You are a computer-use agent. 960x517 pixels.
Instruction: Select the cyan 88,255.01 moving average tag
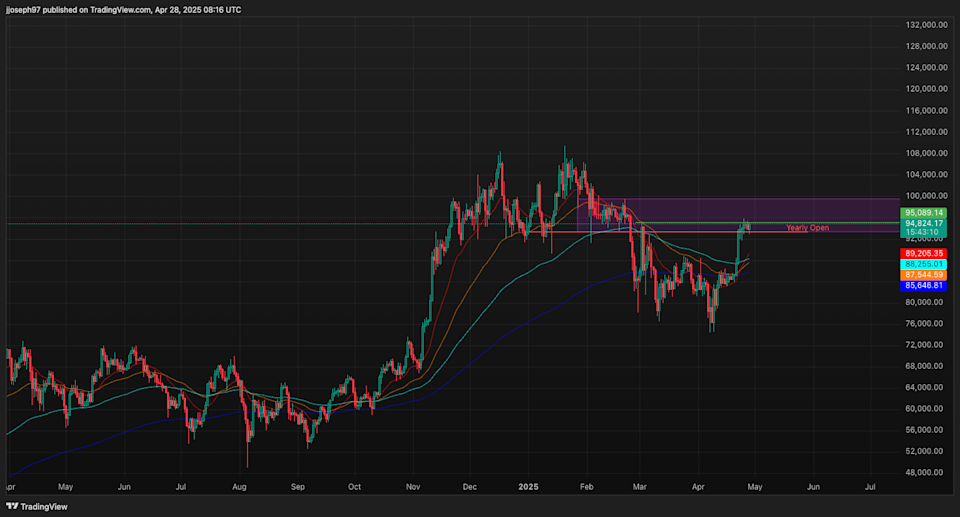point(923,265)
